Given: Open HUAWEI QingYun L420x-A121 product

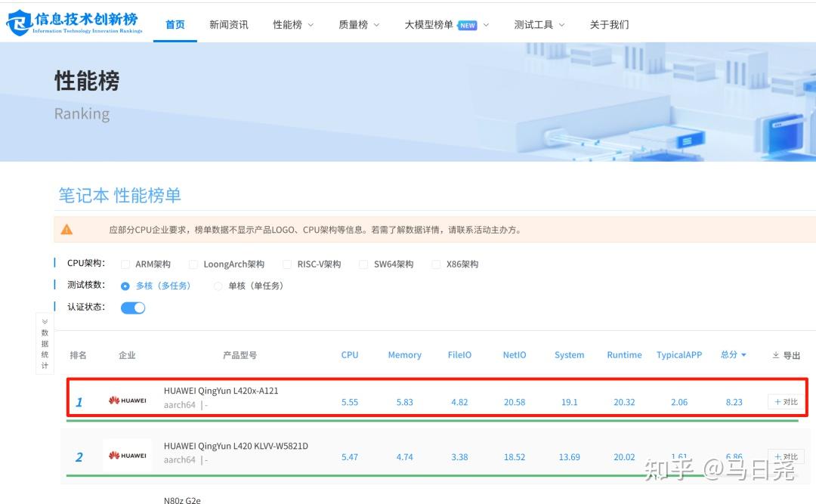Looking at the screenshot, I should [x=221, y=391].
